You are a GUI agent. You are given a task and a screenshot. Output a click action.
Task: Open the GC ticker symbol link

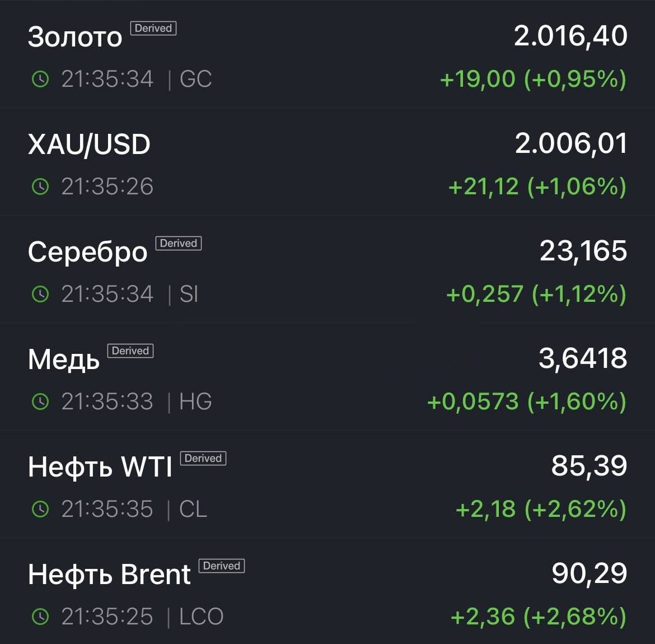195,78
